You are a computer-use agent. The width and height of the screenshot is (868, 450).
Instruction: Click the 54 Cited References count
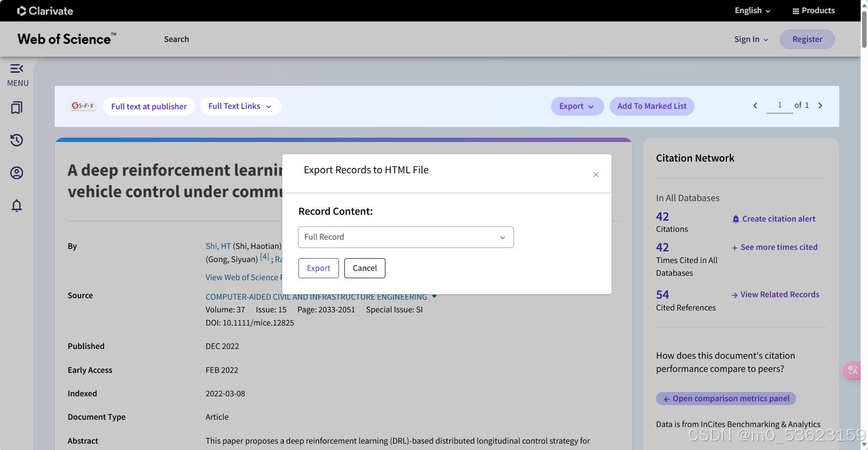[x=662, y=295]
